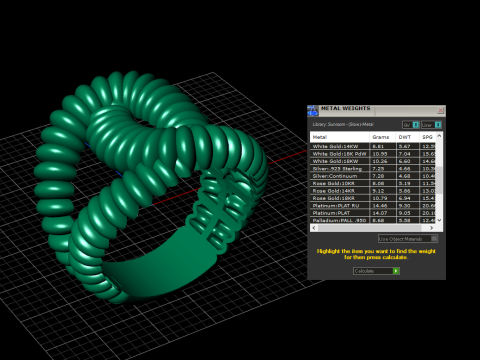Select the White Gold:18KW row
Screen dimensions: 480x360
373,161
